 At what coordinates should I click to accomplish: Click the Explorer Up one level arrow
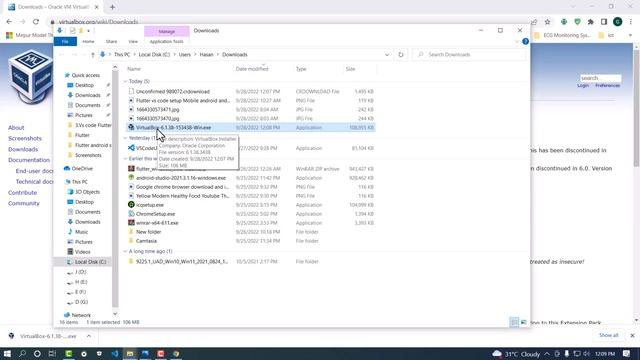click(93, 55)
